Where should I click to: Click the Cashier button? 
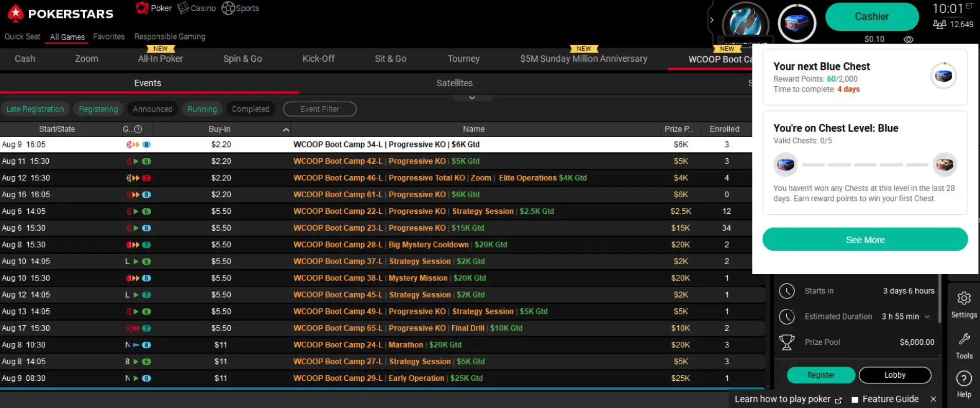click(x=872, y=17)
